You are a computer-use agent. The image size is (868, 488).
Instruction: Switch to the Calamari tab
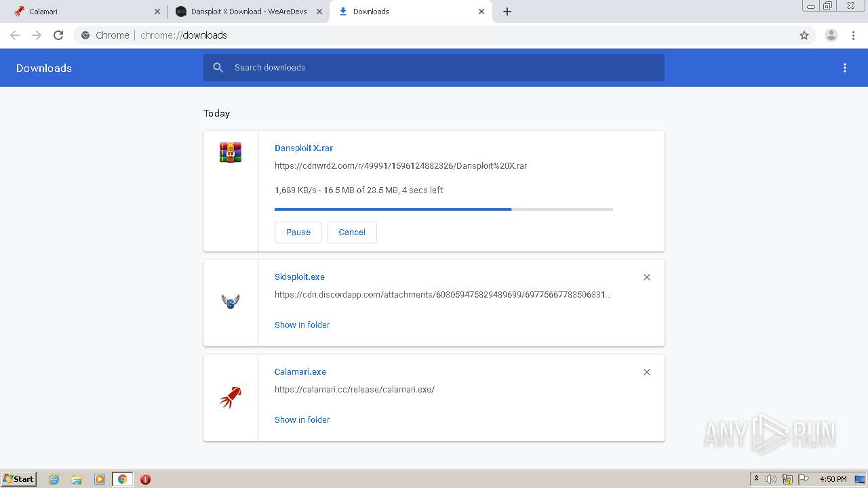[x=87, y=12]
